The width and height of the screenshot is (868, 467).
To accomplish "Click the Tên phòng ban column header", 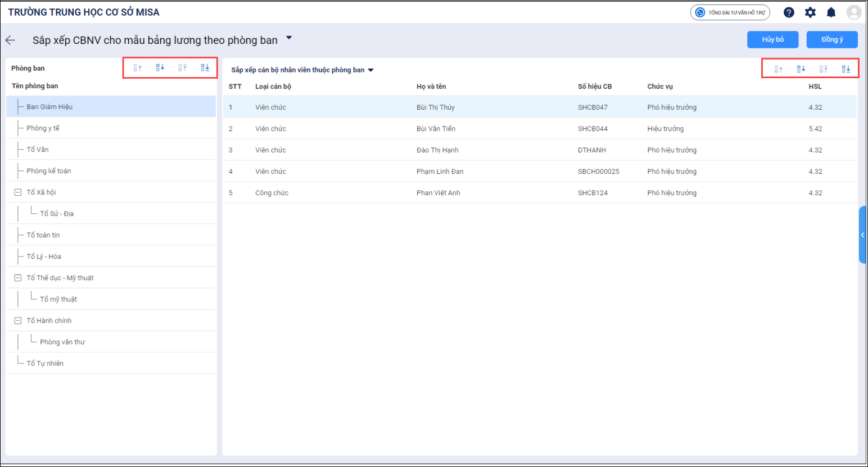I will click(x=35, y=86).
